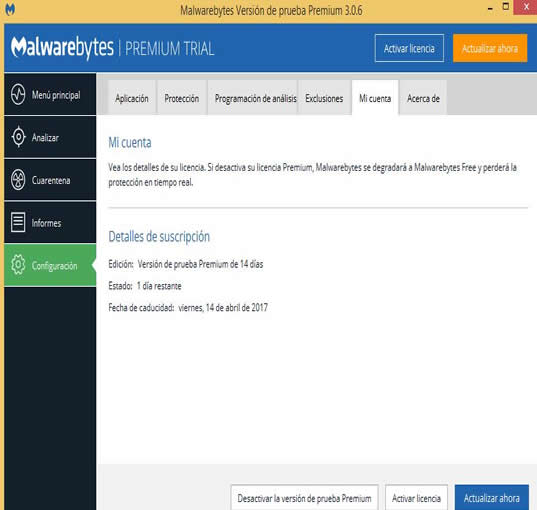Click Activar licencia in the header
This screenshot has height=510, width=537.
(x=409, y=48)
